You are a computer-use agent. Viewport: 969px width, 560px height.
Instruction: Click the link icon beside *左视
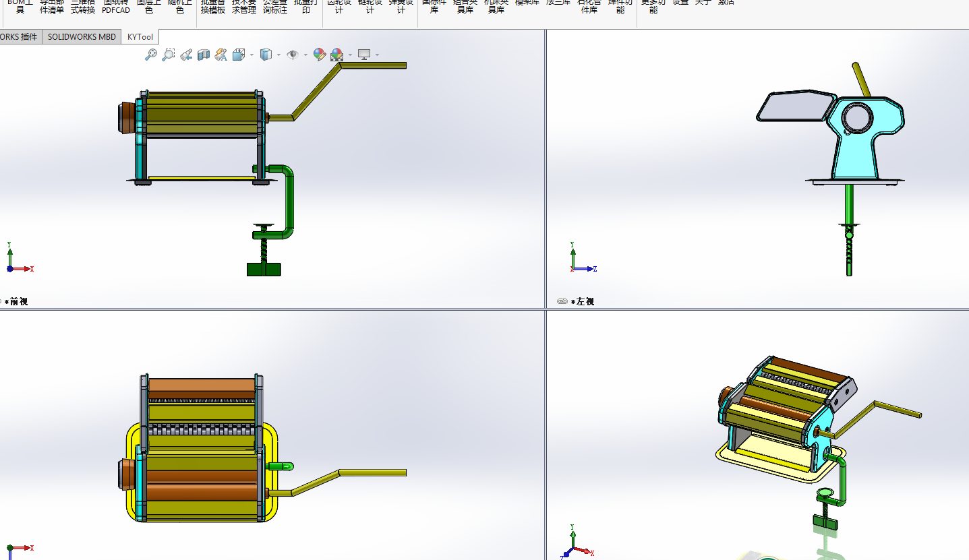[x=562, y=301]
